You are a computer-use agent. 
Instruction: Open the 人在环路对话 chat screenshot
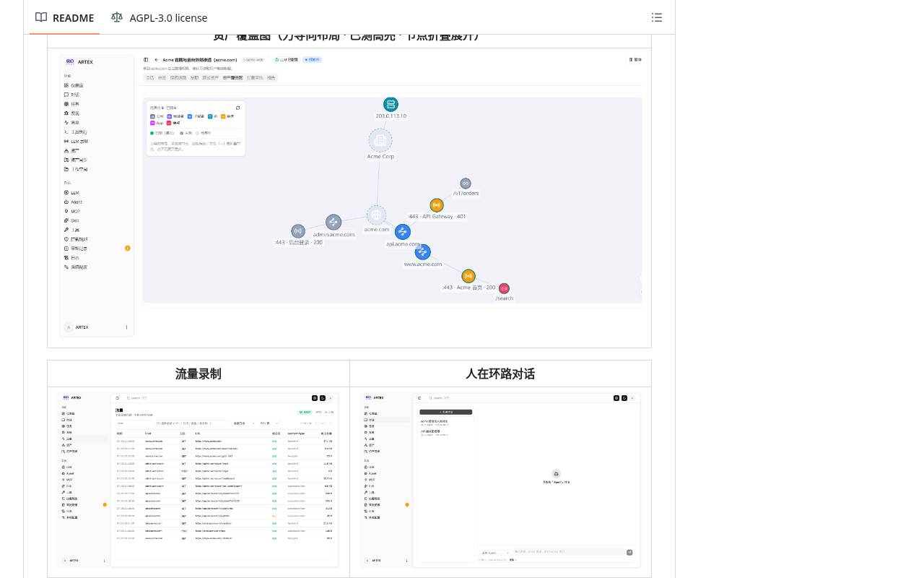pos(500,480)
